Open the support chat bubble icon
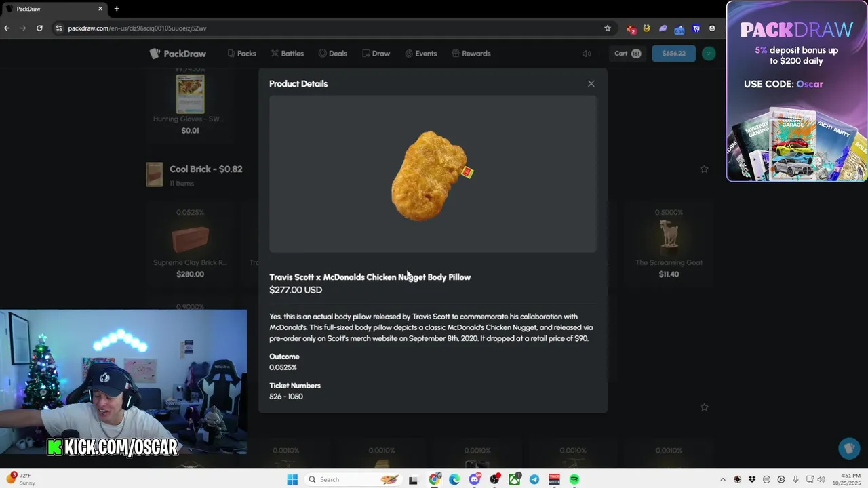Screen dimensions: 868x488 849,449
